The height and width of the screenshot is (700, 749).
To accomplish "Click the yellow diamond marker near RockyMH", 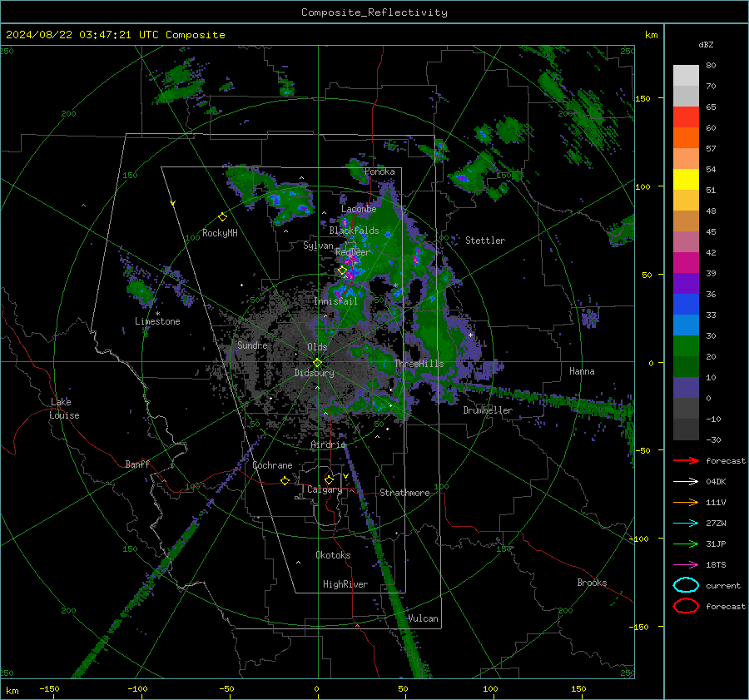I will 222,217.
